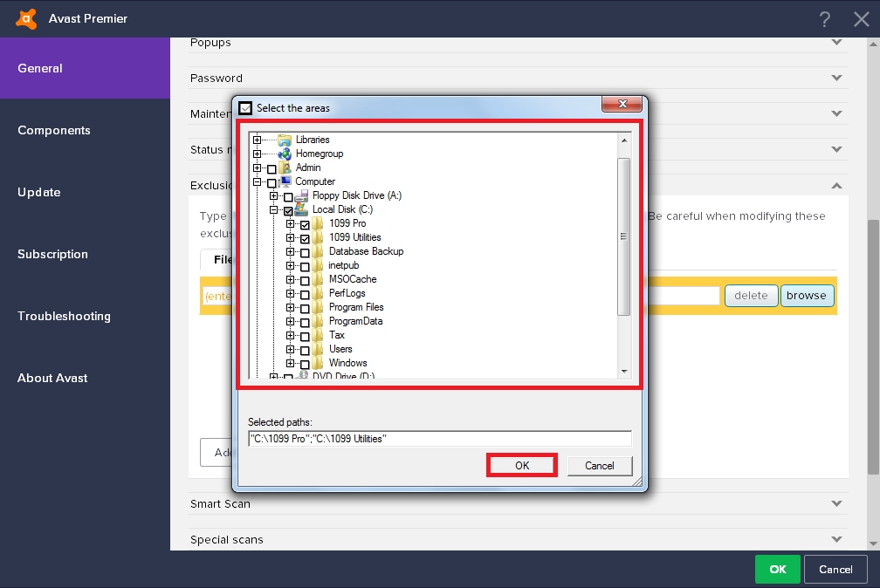Check the Users folder checkbox
This screenshot has width=880, height=588.
click(305, 351)
